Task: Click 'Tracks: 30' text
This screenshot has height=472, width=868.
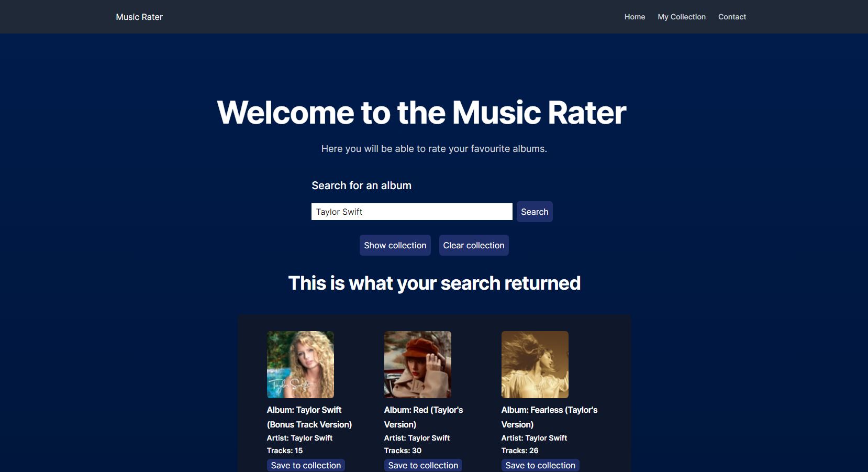Action: [403, 451]
